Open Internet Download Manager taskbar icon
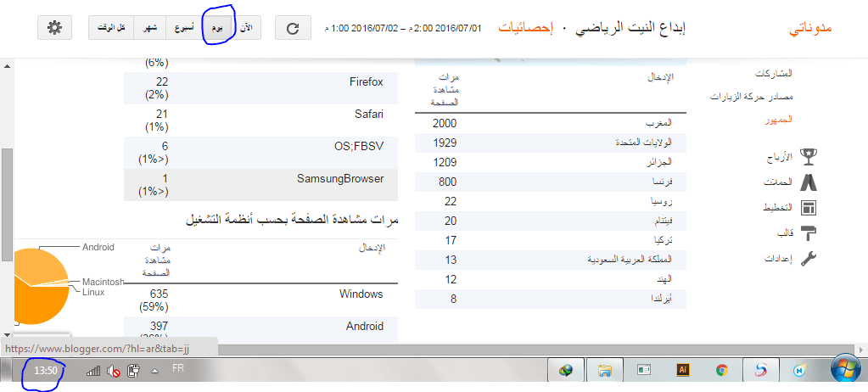The height and width of the screenshot is (392, 868). coord(566,371)
